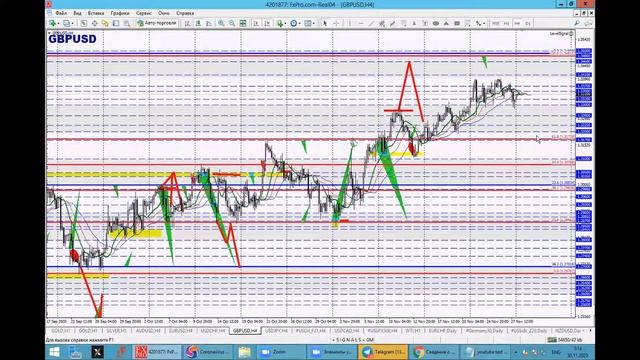Open the indicators list icon
Image resolution: width=640 pixels, height=360 pixels.
tap(280, 23)
